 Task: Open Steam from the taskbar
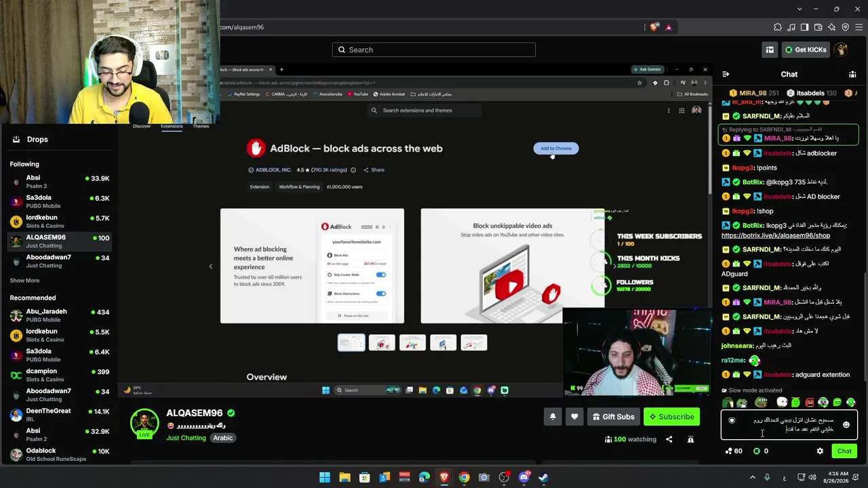543,477
